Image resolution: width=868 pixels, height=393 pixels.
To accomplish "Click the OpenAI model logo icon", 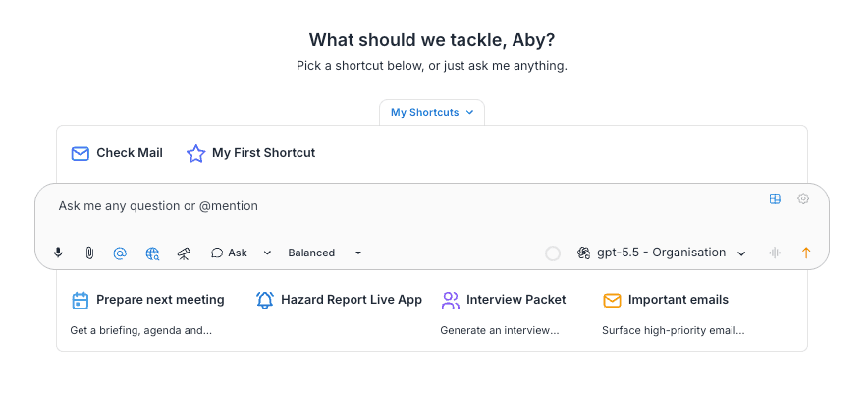I will pyautogui.click(x=583, y=253).
